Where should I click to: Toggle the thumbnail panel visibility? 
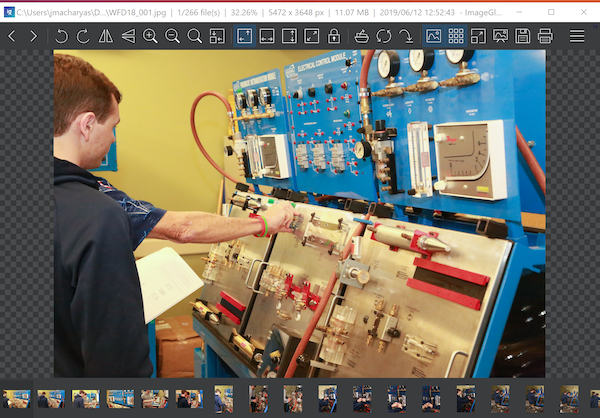pyautogui.click(x=434, y=36)
